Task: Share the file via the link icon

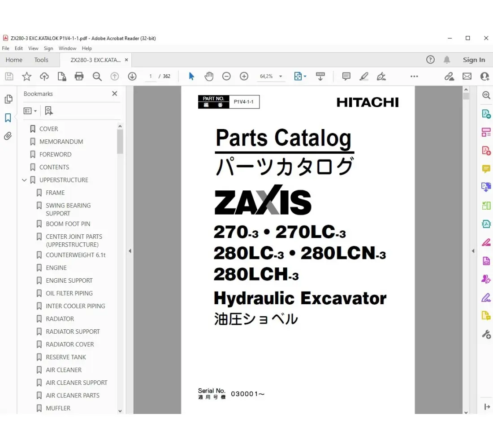Action: point(449,76)
